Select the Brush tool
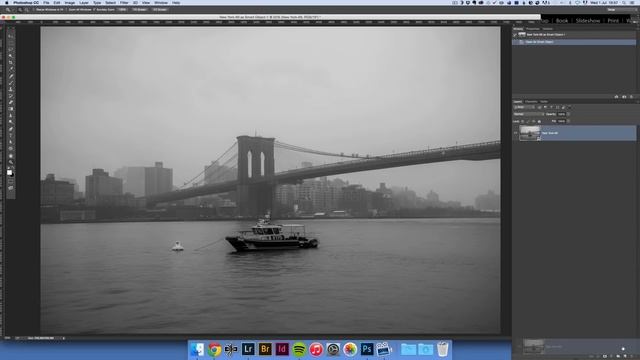Image resolution: width=640 pixels, height=360 pixels. [x=11, y=83]
